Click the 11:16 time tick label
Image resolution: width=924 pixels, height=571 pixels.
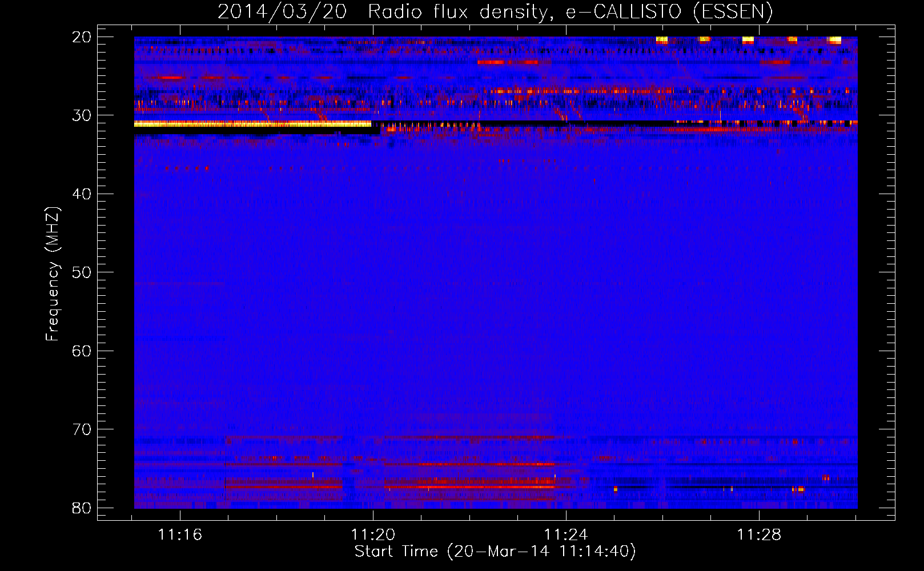pyautogui.click(x=180, y=535)
